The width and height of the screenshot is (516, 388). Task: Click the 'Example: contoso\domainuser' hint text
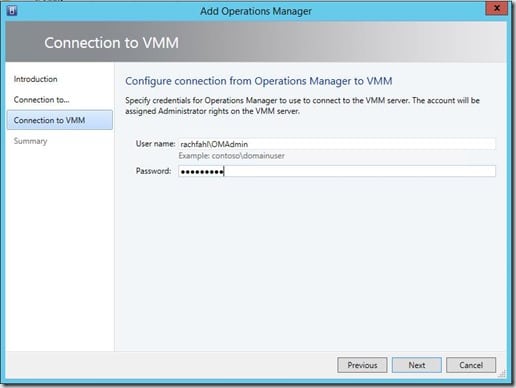pyautogui.click(x=231, y=156)
